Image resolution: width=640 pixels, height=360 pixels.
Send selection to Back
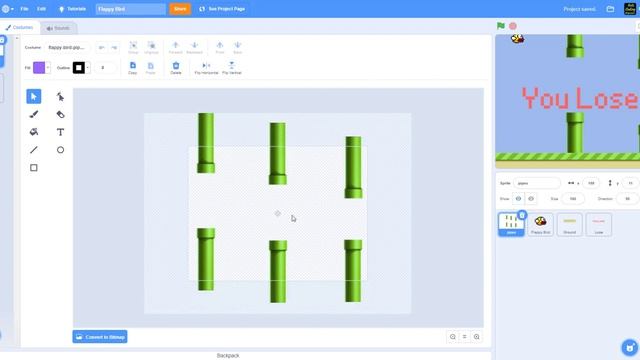tap(238, 47)
